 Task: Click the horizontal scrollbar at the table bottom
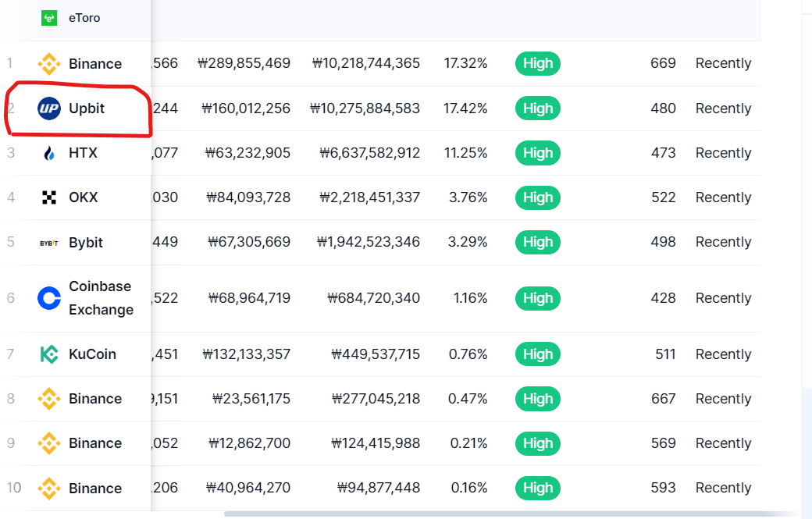click(x=513, y=514)
